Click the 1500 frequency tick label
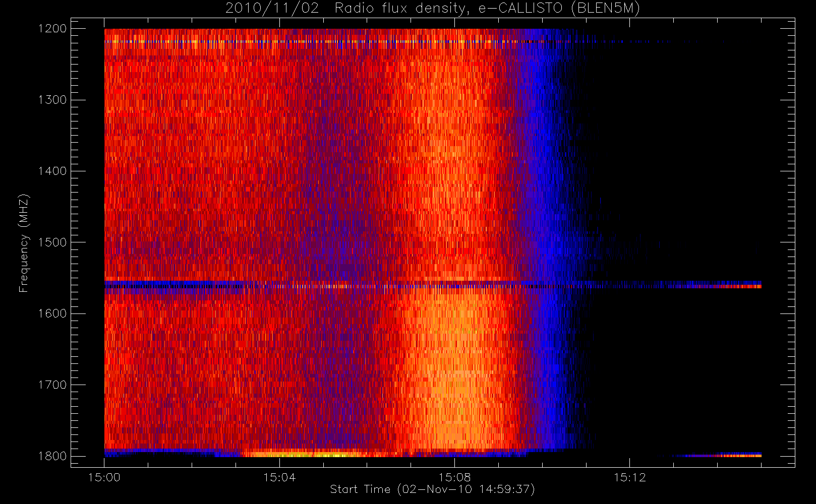The image size is (816, 504). pyautogui.click(x=52, y=242)
